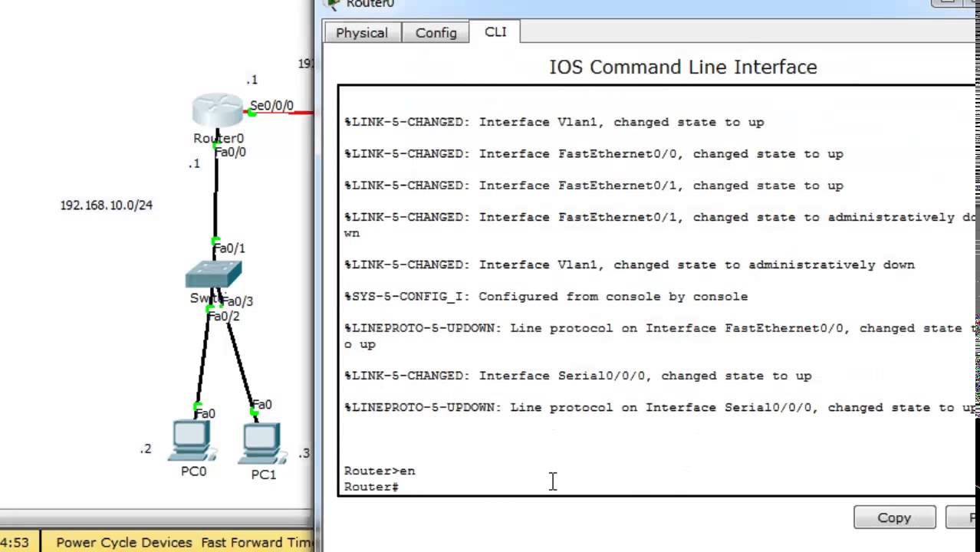Viewport: 980px width, 552px height.
Task: Click the PC0 link green status dot
Action: pos(198,406)
